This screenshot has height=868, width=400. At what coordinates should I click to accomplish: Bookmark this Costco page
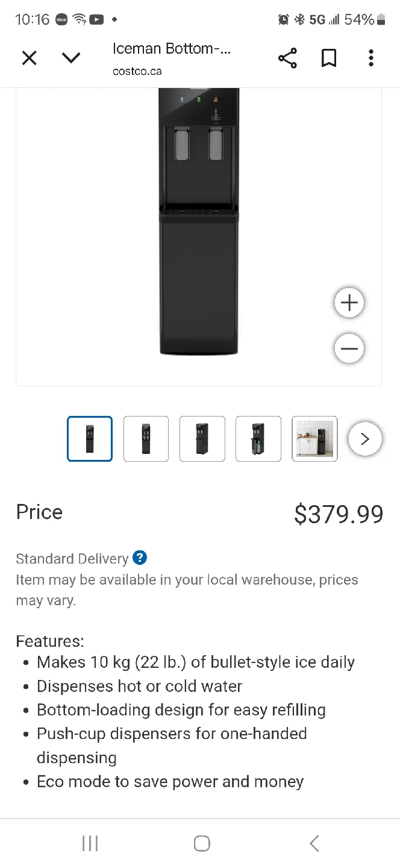coord(329,58)
